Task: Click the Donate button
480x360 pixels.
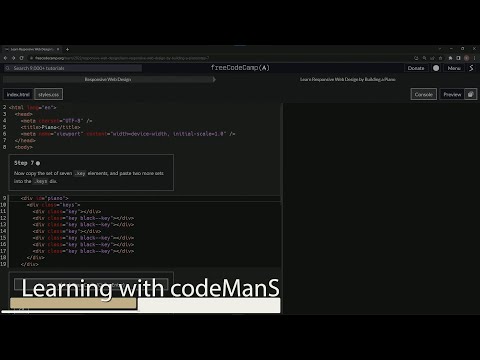Action: pyautogui.click(x=416, y=68)
